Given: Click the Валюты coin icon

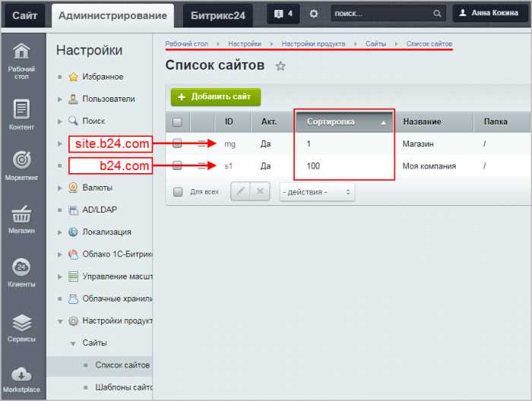Looking at the screenshot, I should [x=73, y=188].
